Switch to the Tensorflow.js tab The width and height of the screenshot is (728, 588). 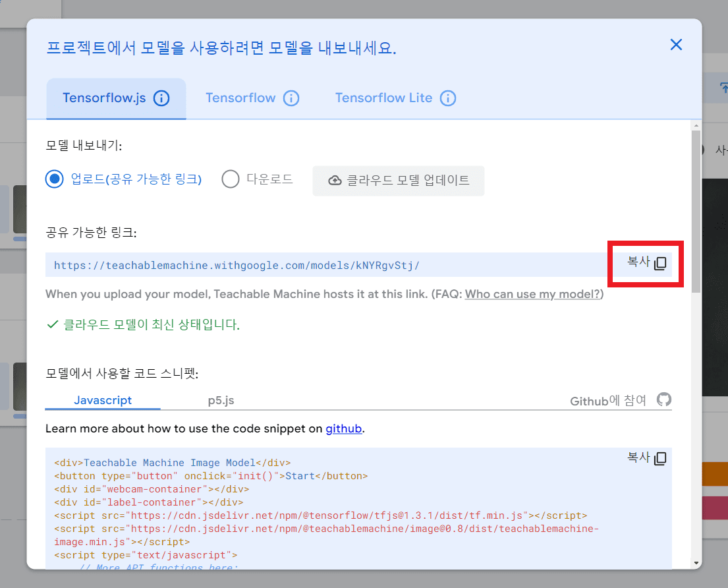click(116, 98)
